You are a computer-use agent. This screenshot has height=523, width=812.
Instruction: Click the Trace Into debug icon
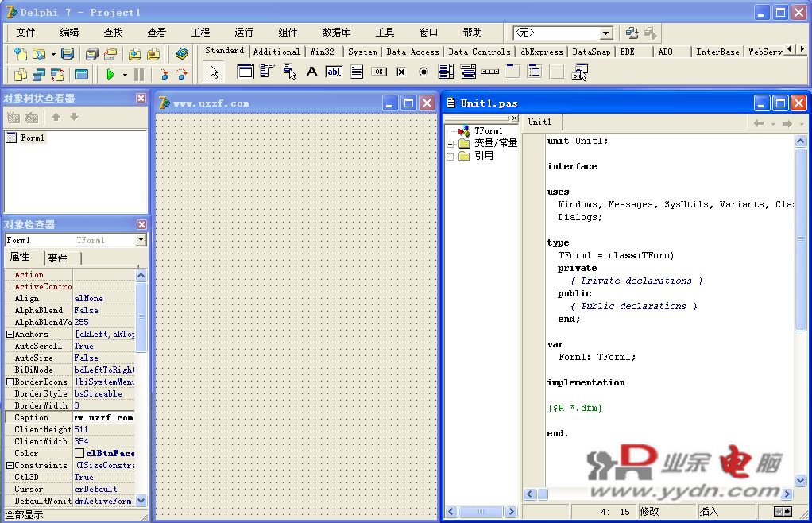(164, 75)
